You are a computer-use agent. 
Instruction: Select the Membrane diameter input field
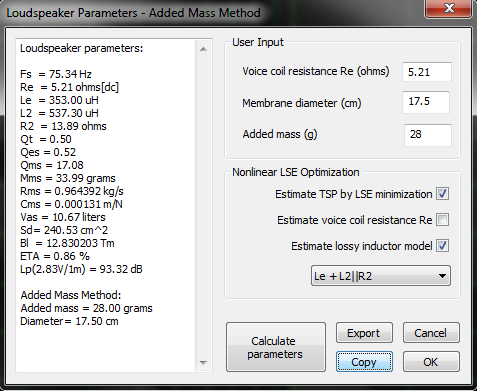(x=426, y=102)
